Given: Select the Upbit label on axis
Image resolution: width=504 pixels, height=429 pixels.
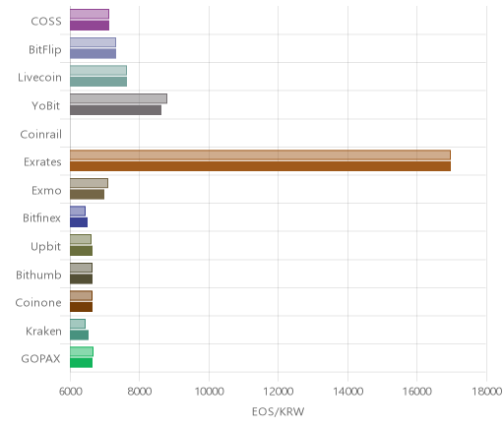Looking at the screenshot, I should pos(45,247).
